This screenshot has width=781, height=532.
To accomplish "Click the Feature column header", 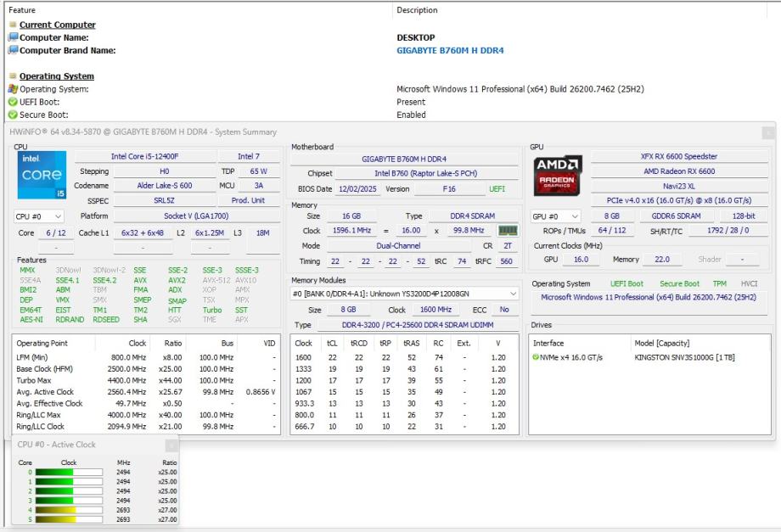I will 22,10.
